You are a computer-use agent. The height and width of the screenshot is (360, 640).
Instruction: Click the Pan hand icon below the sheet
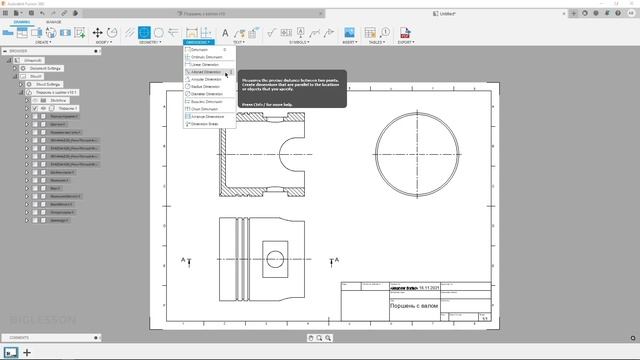311,338
